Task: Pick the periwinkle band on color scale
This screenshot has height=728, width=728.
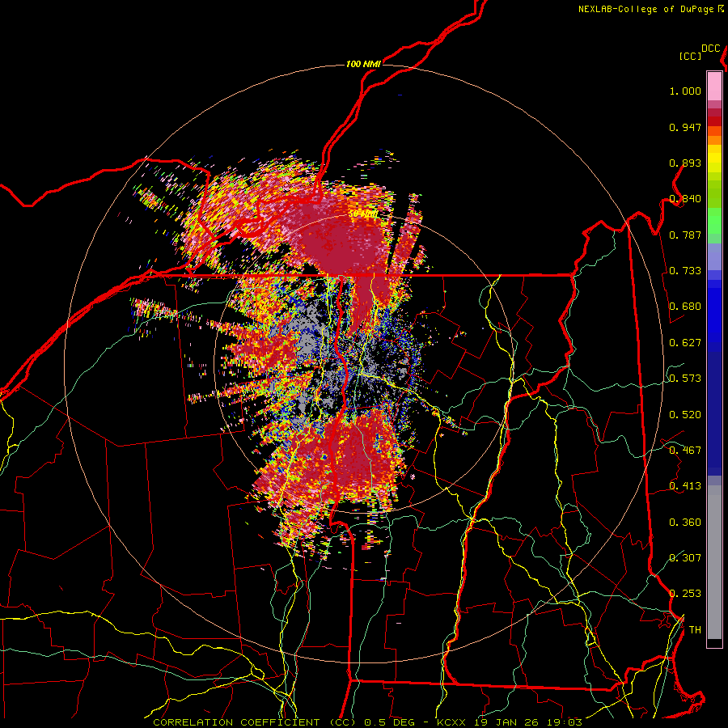Action: pyautogui.click(x=714, y=256)
